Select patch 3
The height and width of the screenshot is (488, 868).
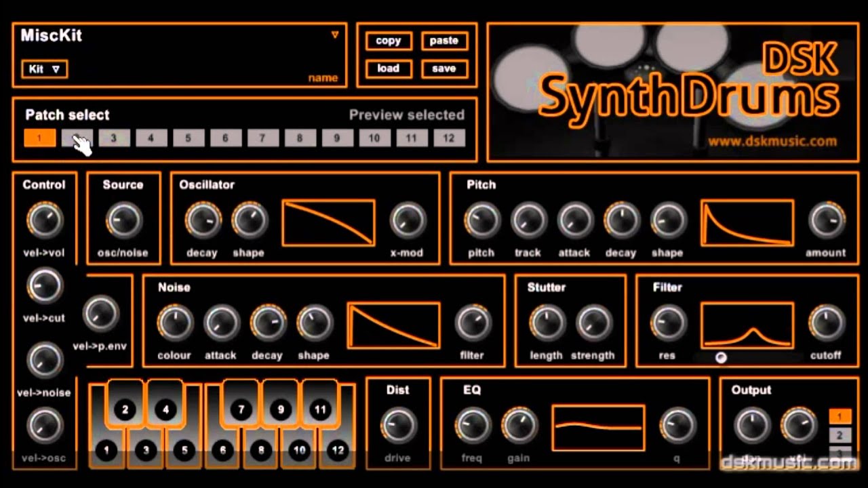114,138
